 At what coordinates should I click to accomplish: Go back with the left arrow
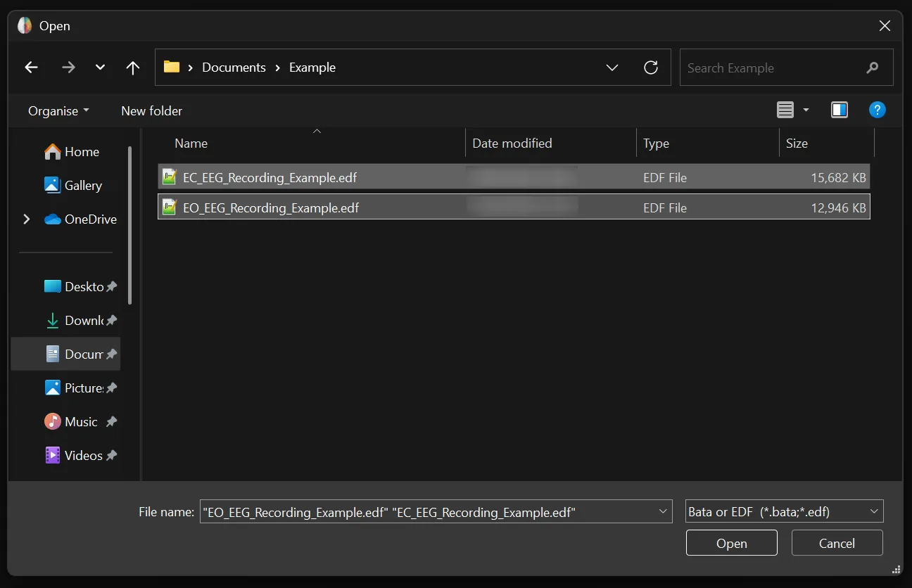click(x=31, y=68)
